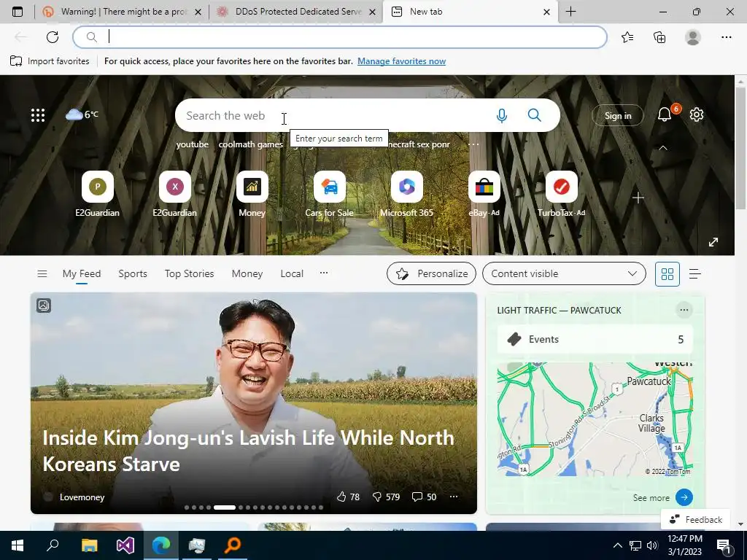Screen dimensions: 747x560
Task: Open the Content visible dropdown
Action: click(x=564, y=274)
